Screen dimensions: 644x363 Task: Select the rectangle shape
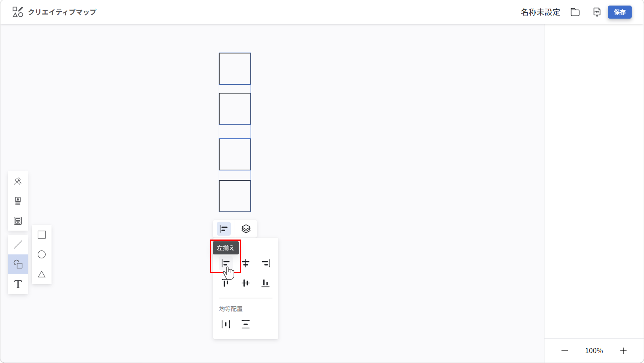tap(42, 235)
